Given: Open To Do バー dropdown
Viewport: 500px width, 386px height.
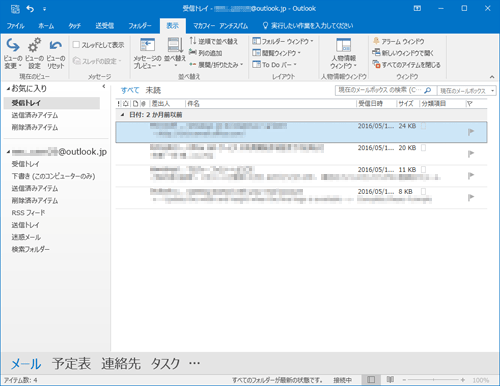Looking at the screenshot, I should (x=274, y=64).
